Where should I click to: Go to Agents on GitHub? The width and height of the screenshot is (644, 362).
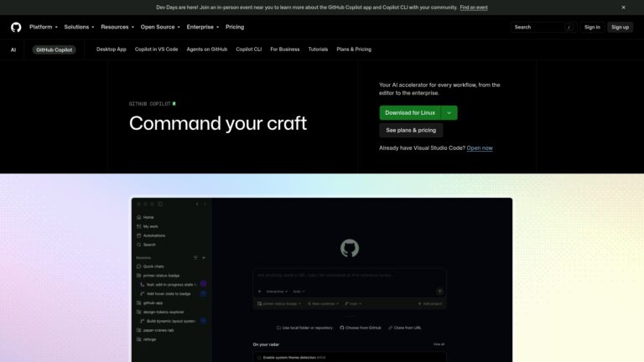click(207, 49)
